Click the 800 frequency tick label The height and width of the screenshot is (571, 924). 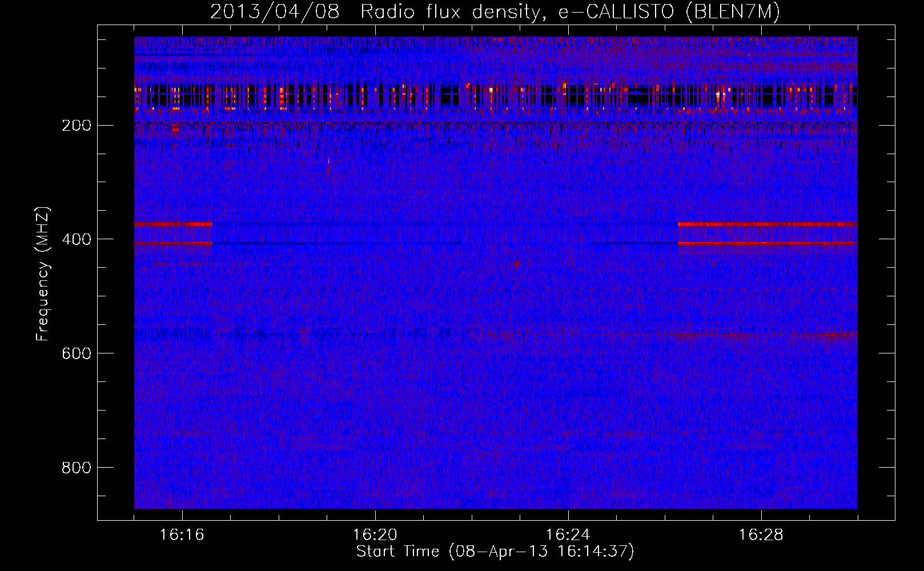click(76, 468)
